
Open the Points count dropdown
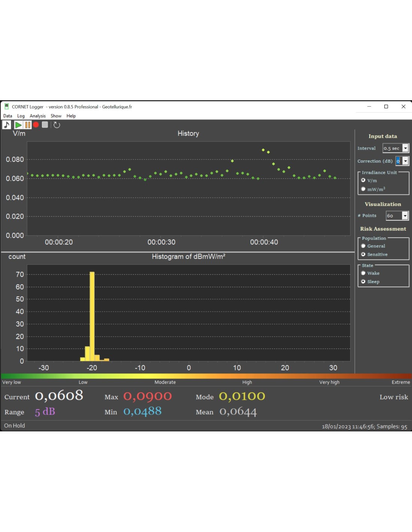click(405, 215)
